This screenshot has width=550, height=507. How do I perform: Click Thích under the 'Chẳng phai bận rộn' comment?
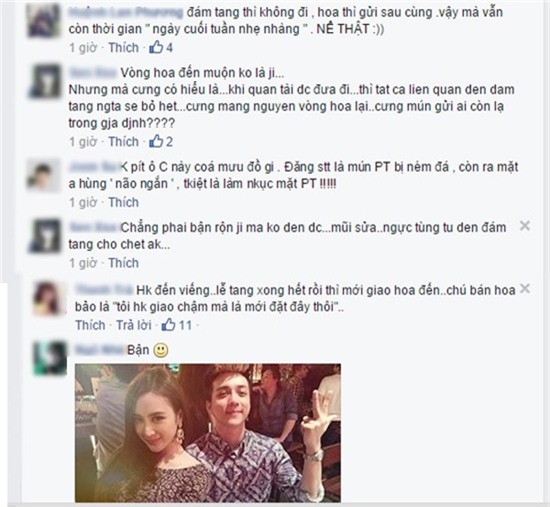point(123,263)
